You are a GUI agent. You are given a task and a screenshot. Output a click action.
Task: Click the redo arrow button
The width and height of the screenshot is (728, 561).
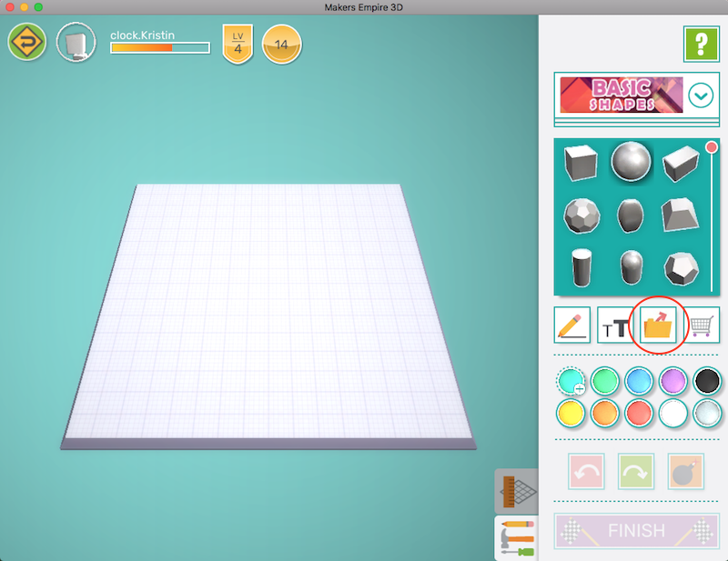coord(635,472)
